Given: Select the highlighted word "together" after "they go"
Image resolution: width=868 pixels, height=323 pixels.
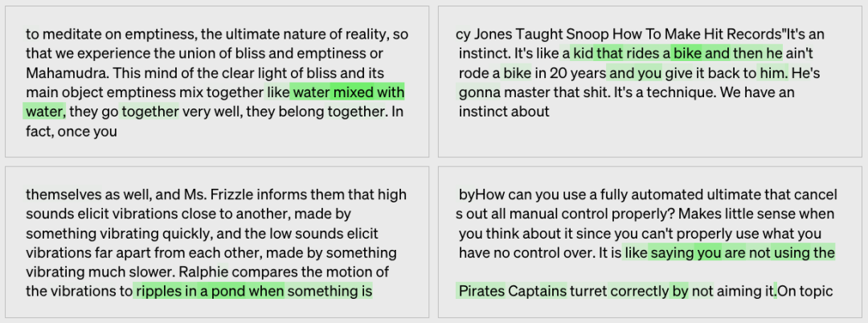Looking at the screenshot, I should [x=149, y=111].
